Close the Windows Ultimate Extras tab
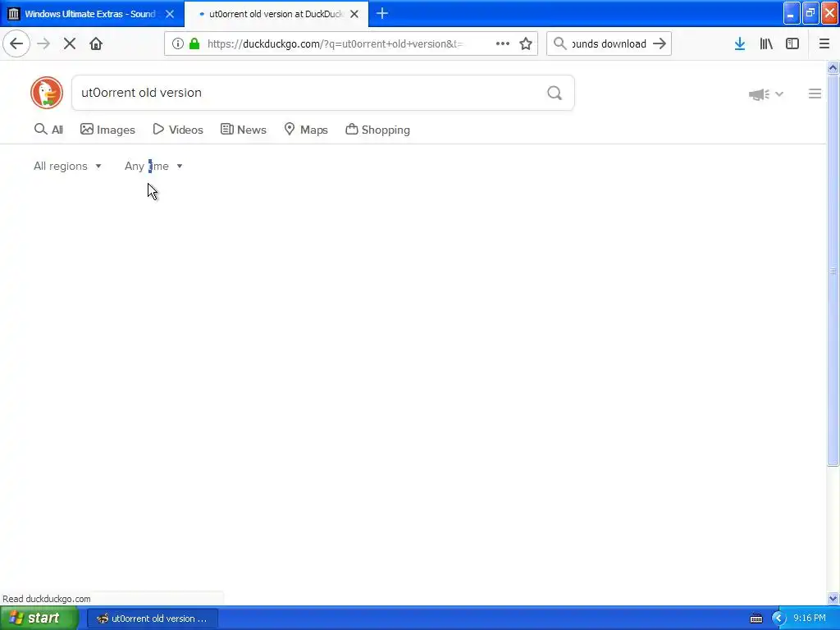840x630 pixels. coord(170,14)
